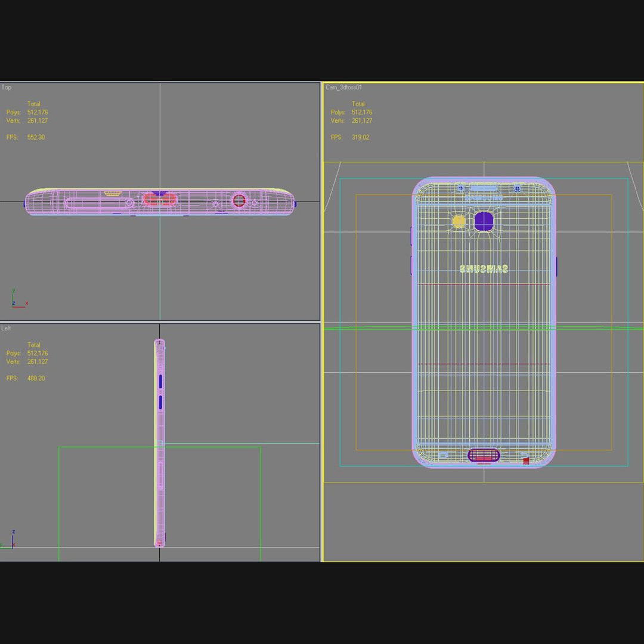Select the red speaker grille at phone bottom
Image resolution: width=644 pixels, height=644 pixels.
(484, 455)
